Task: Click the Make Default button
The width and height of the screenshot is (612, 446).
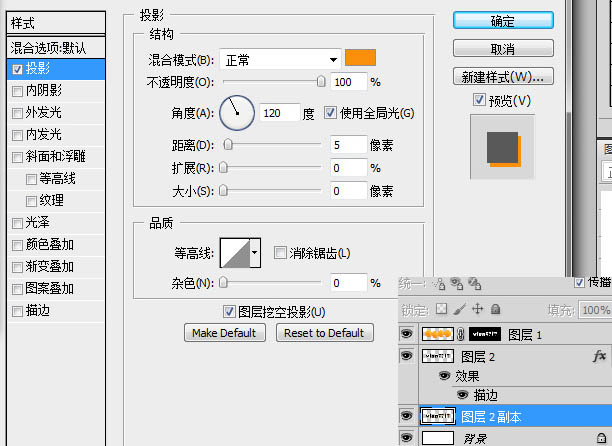Action: click(x=224, y=333)
